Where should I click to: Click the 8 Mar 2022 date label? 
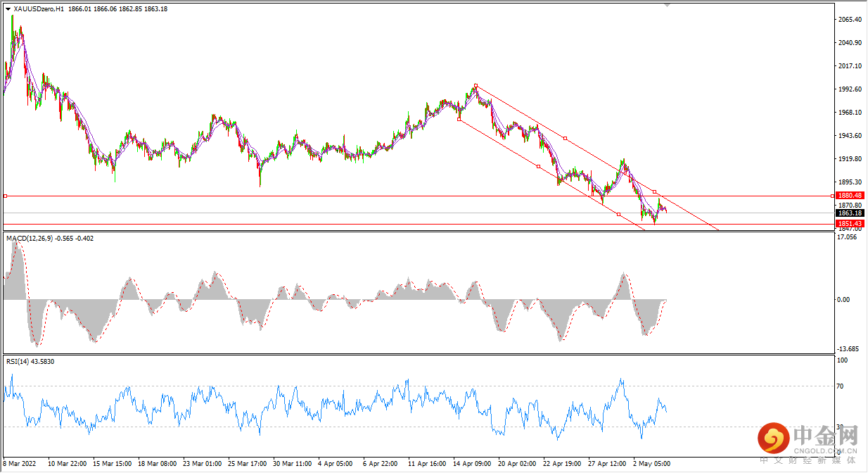(19, 465)
